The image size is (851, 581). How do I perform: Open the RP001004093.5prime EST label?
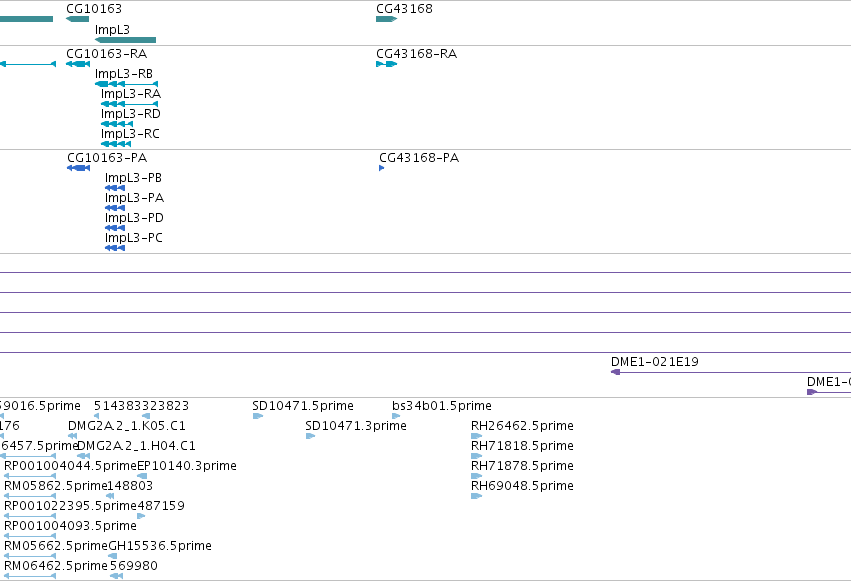pos(70,526)
